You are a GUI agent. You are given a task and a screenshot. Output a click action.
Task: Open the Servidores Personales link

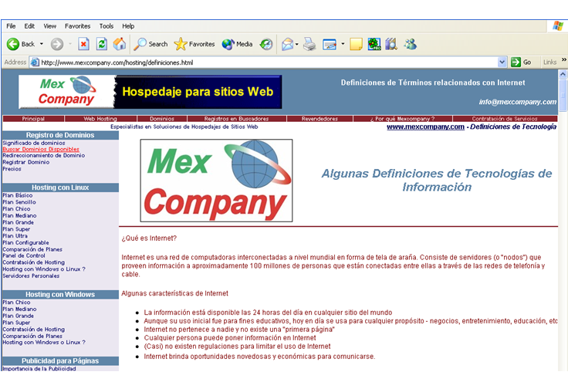(x=31, y=276)
